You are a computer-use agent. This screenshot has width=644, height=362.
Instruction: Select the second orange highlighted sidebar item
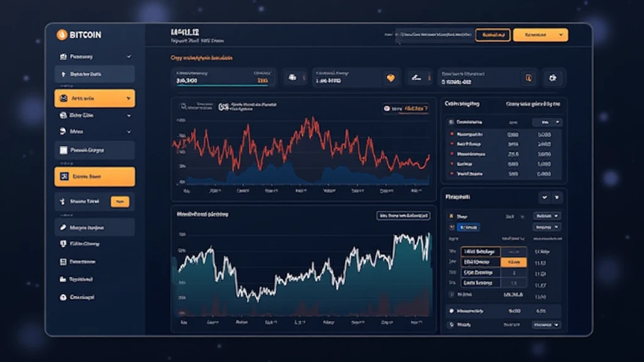click(x=94, y=177)
